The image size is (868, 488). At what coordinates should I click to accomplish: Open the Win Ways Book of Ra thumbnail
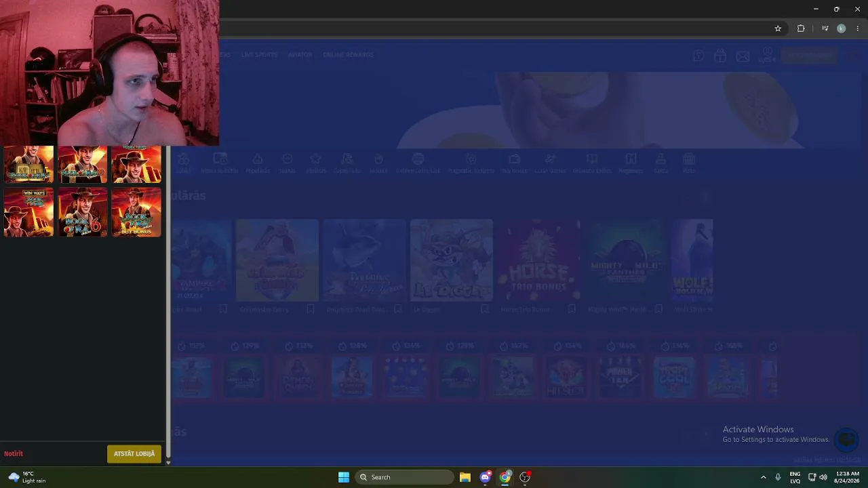[x=28, y=212]
